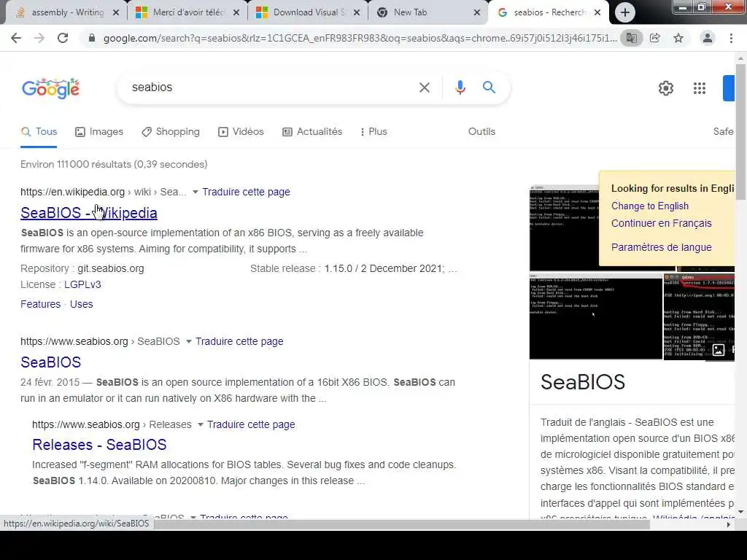Switch to 'Download Visual S' tab

point(308,13)
